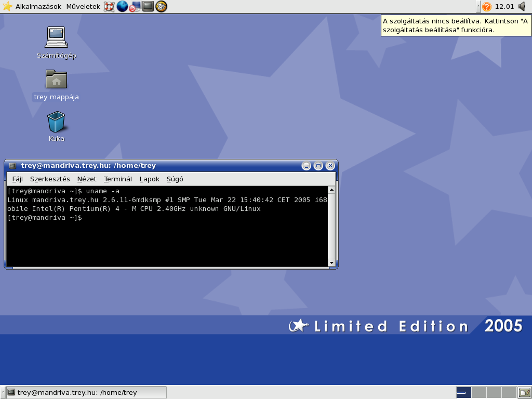Image resolution: width=532 pixels, height=399 pixels.
Task: Switch to the third workspace in pager
Action: 494,393
